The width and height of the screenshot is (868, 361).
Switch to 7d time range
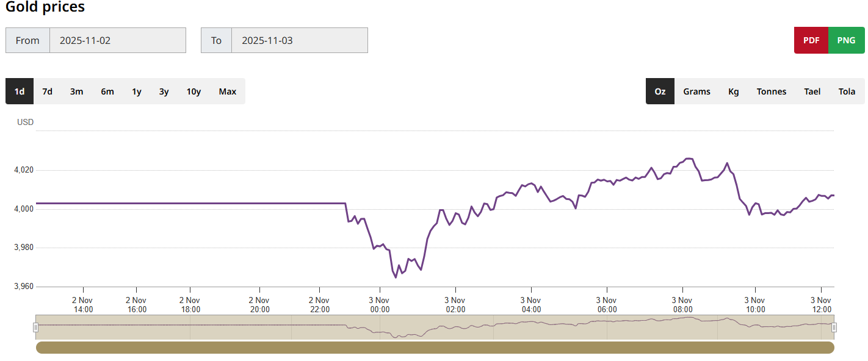[47, 91]
